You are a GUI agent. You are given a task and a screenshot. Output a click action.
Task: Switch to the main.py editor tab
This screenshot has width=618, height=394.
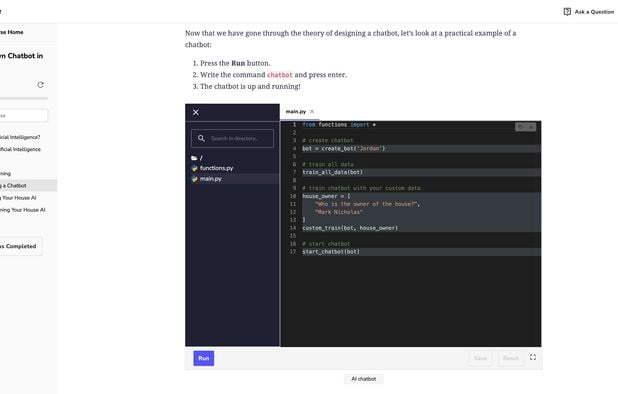pyautogui.click(x=296, y=112)
